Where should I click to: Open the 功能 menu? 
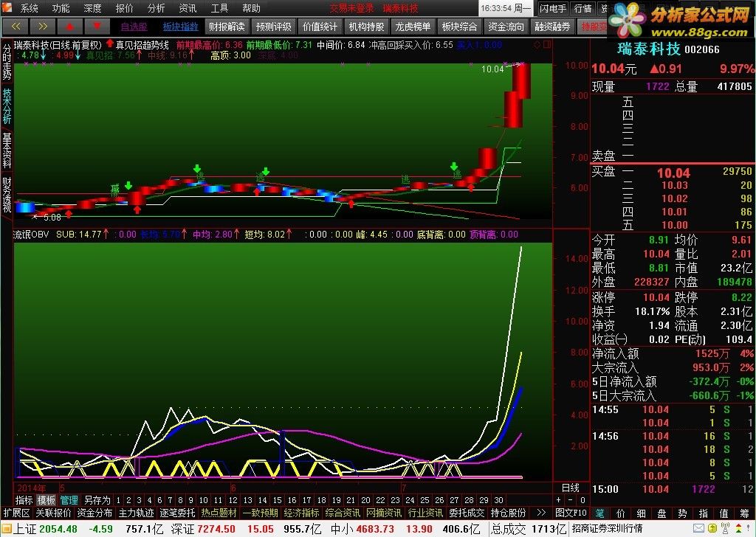pos(61,8)
